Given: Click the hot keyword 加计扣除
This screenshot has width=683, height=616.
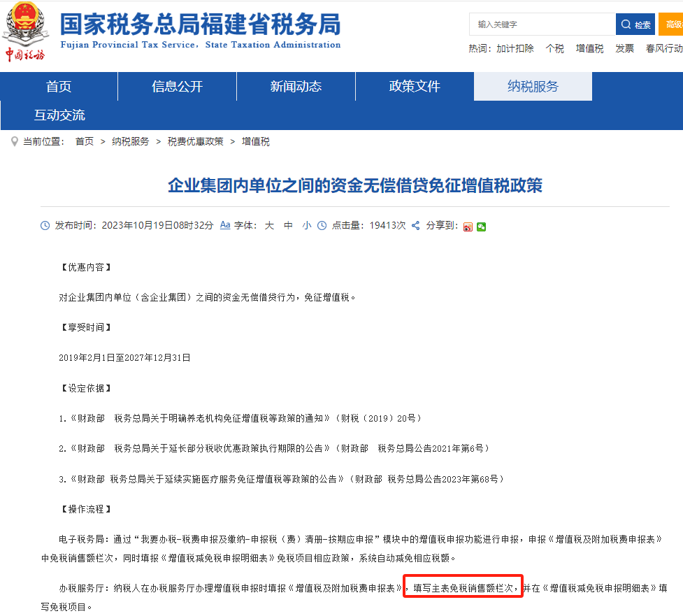Looking at the screenshot, I should (515, 49).
